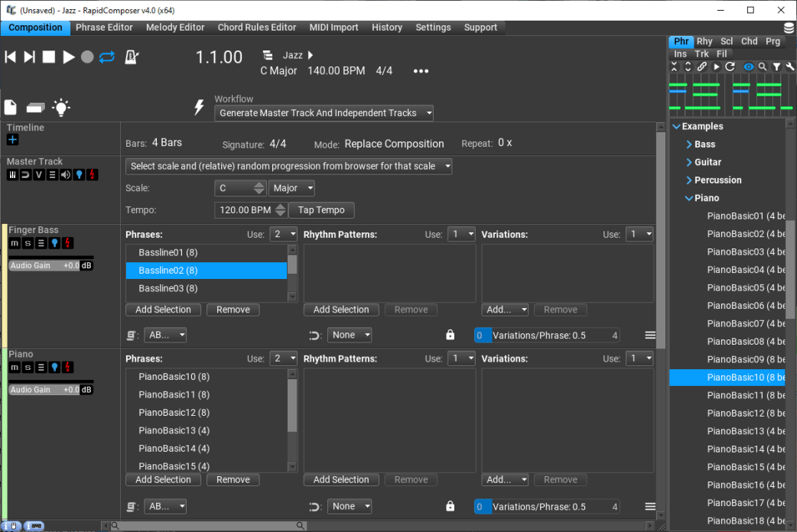Open the Finger Bass Phrases Use dropdown
797x532 pixels.
(x=283, y=234)
